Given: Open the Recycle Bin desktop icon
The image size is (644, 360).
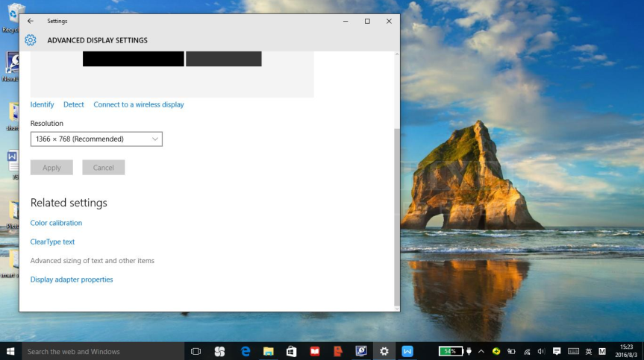Looking at the screenshot, I should pyautogui.click(x=13, y=17).
